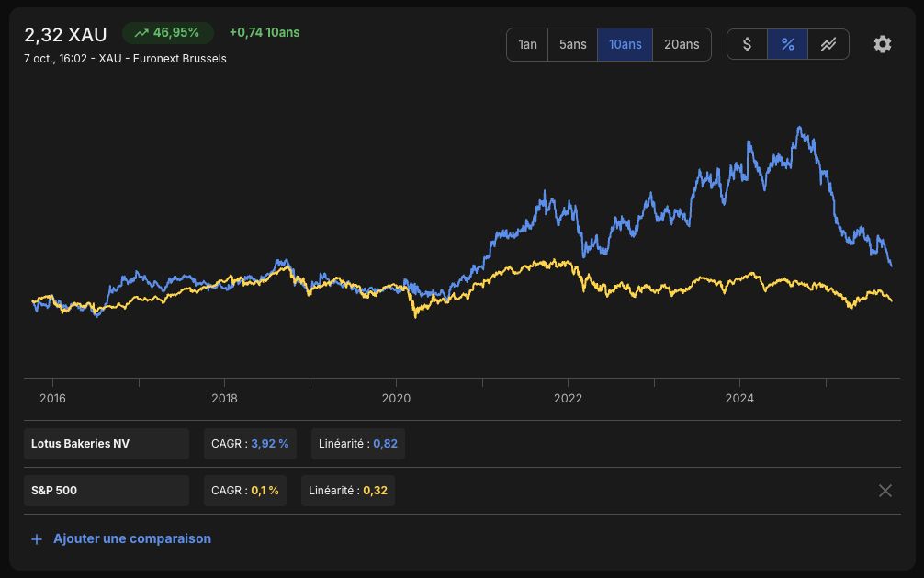Image resolution: width=924 pixels, height=578 pixels.
Task: Open the chart settings gear icon
Action: point(882,44)
